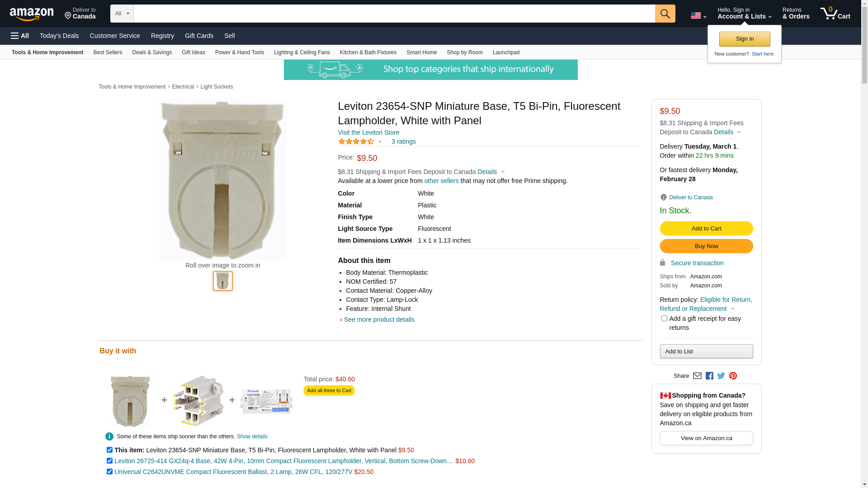This screenshot has height=488, width=868.
Task: Toggle the gift receipt checkbox
Action: click(664, 319)
